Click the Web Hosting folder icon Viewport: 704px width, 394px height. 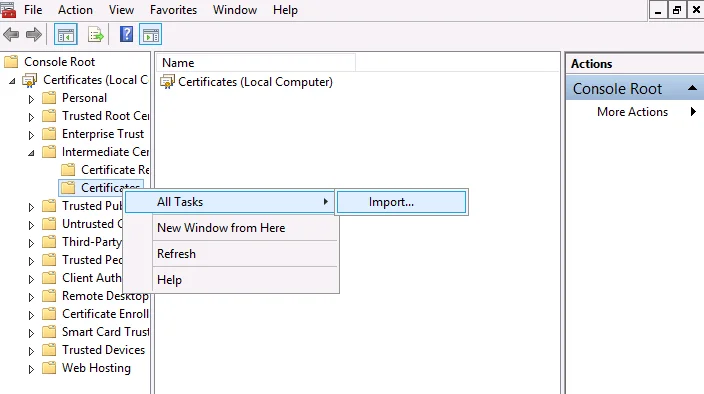click(x=49, y=368)
